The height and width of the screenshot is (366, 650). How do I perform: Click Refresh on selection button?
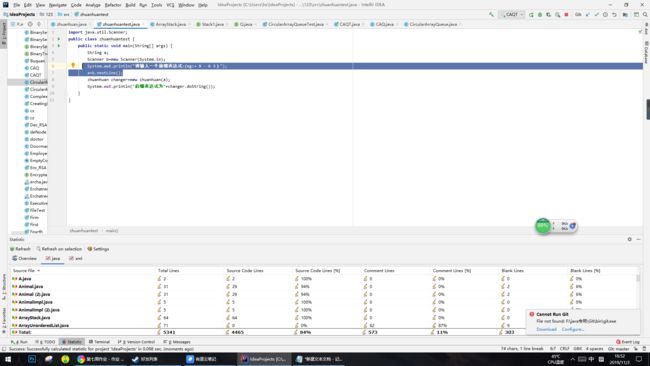[59, 249]
